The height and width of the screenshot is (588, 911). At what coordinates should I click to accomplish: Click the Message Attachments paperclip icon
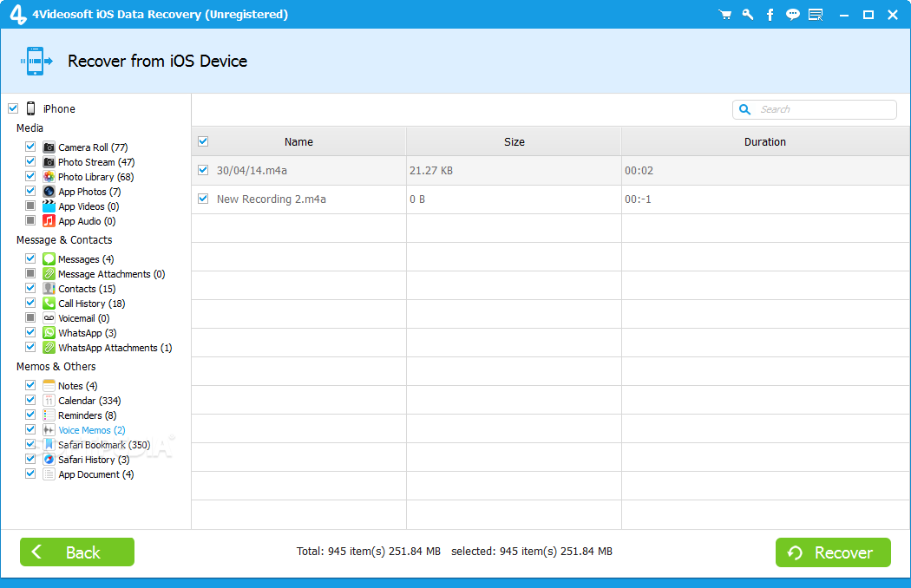tap(49, 274)
